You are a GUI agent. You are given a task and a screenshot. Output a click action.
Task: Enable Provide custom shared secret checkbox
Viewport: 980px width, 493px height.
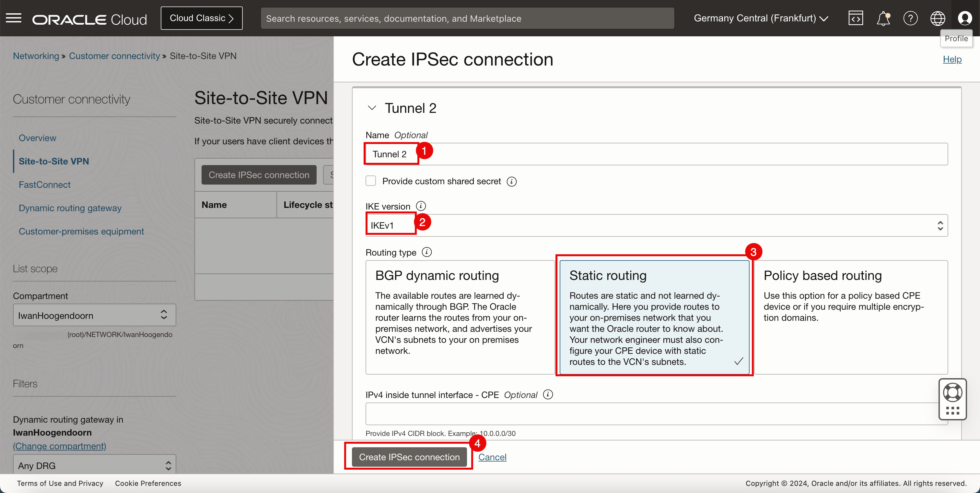tap(370, 181)
